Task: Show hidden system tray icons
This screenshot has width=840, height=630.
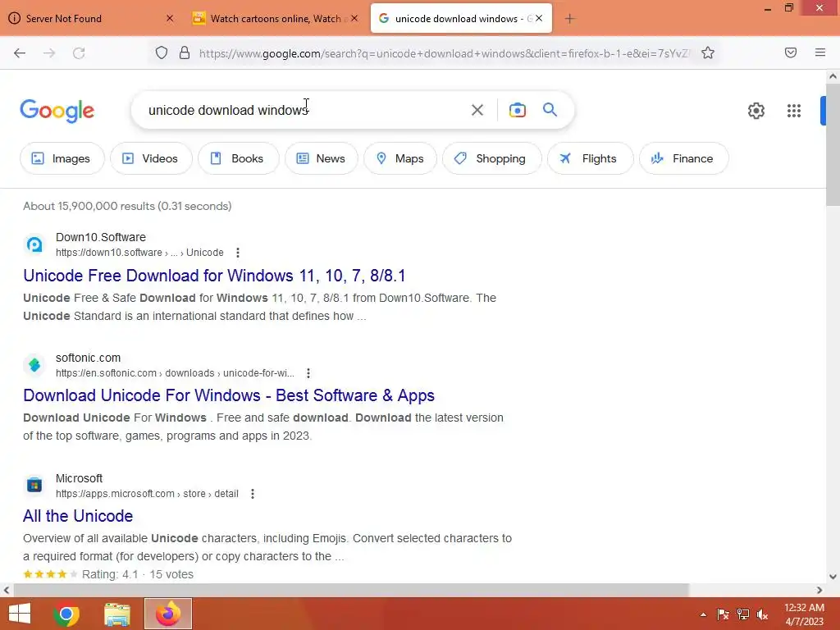Action: (x=703, y=614)
